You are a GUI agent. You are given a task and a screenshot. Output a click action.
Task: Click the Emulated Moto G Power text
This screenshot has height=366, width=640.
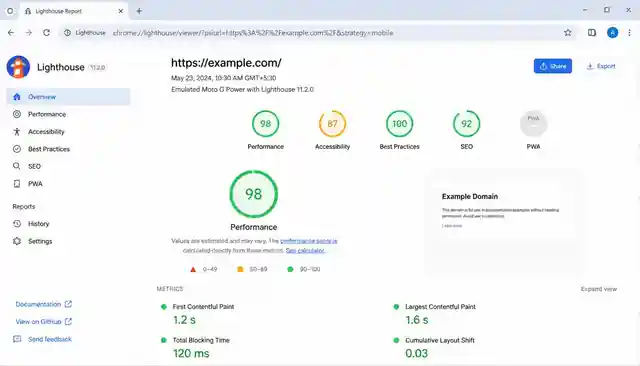242,89
